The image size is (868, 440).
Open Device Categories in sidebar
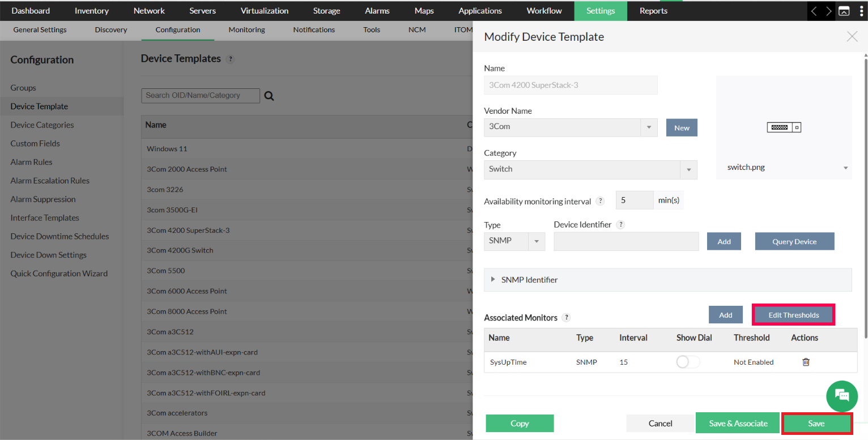tap(42, 125)
